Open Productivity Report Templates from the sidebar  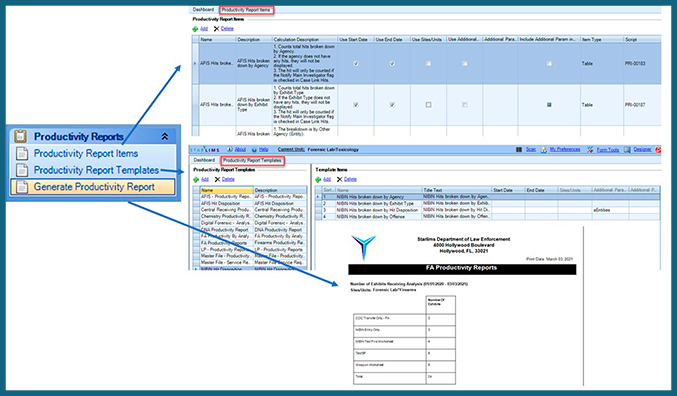(96, 170)
